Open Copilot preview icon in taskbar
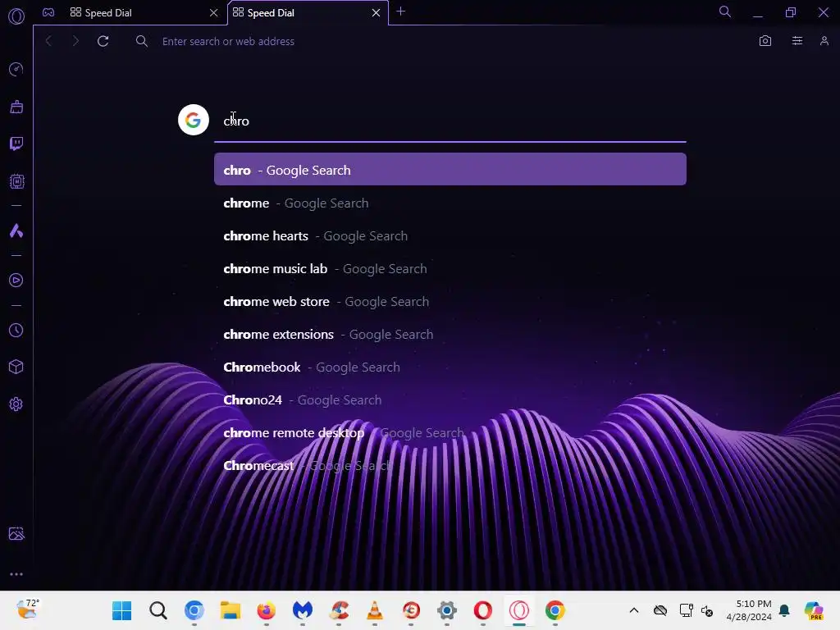 pos(814,610)
